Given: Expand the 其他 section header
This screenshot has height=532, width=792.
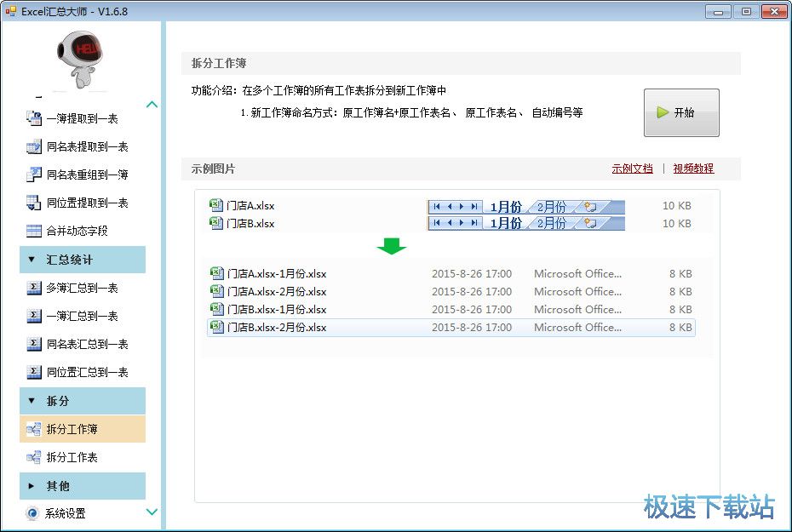Looking at the screenshot, I should click(83, 486).
